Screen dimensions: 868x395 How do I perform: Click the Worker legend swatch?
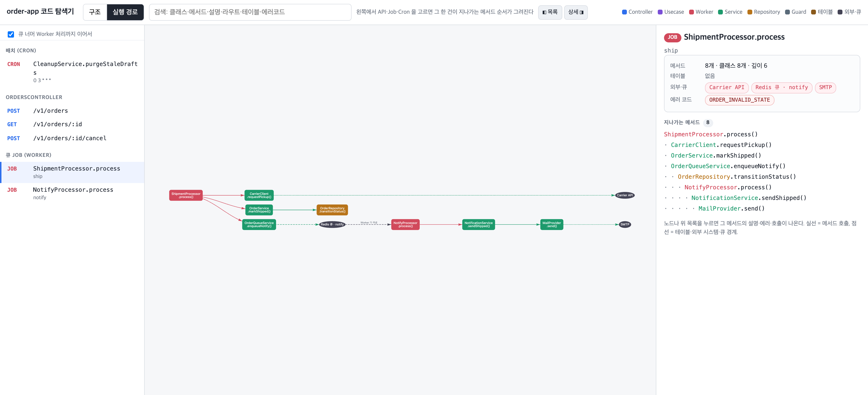click(x=692, y=12)
